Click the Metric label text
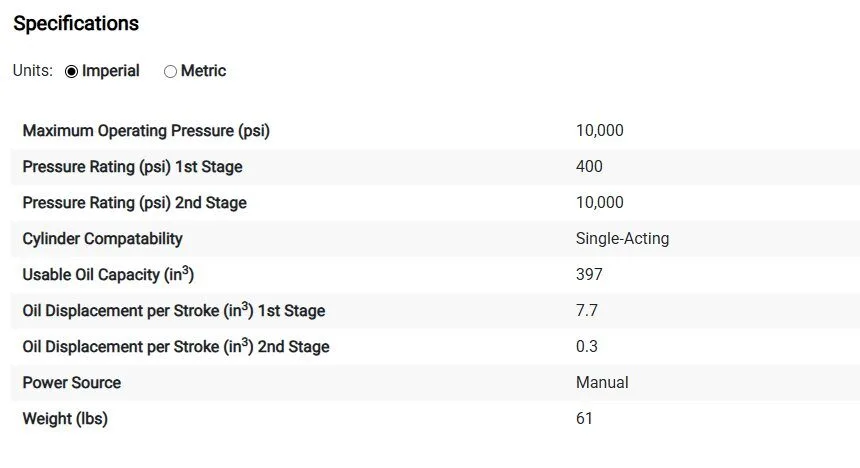Screen dimensions: 860x468 tap(203, 71)
